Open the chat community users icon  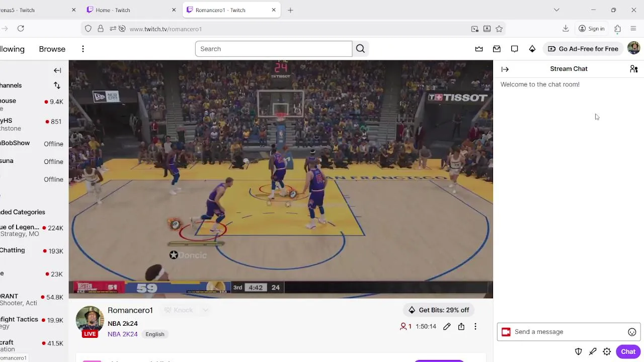(x=633, y=69)
